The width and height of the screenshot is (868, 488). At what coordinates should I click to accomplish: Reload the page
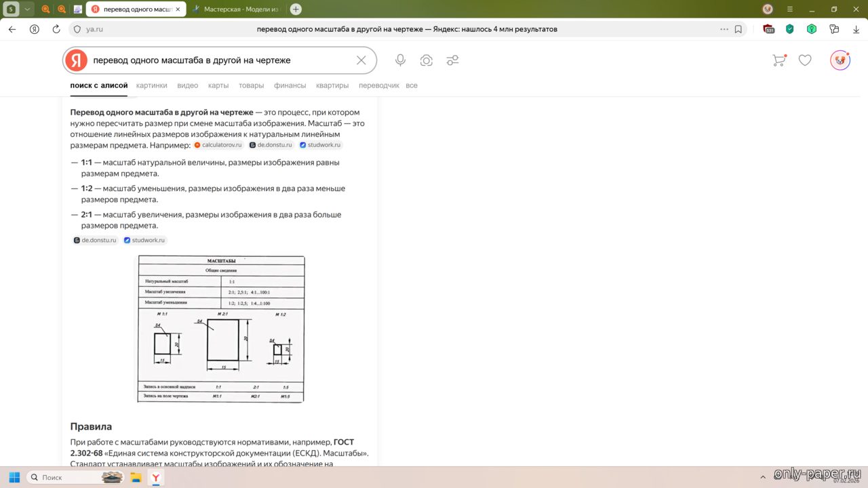[x=56, y=29]
